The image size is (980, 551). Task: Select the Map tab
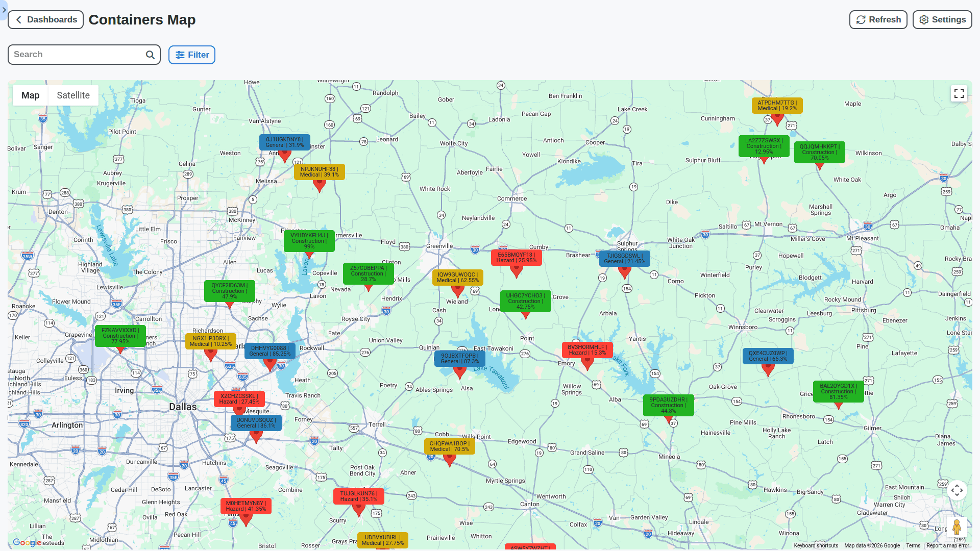tap(30, 95)
